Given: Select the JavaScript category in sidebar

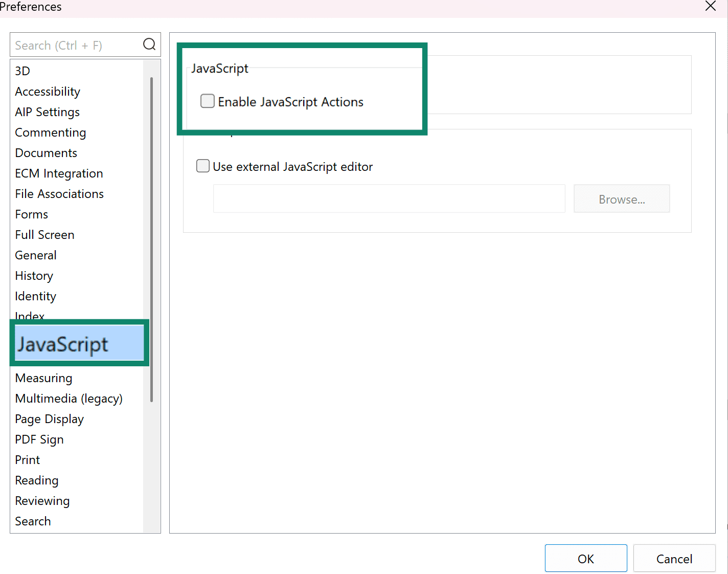Looking at the screenshot, I should click(x=62, y=344).
